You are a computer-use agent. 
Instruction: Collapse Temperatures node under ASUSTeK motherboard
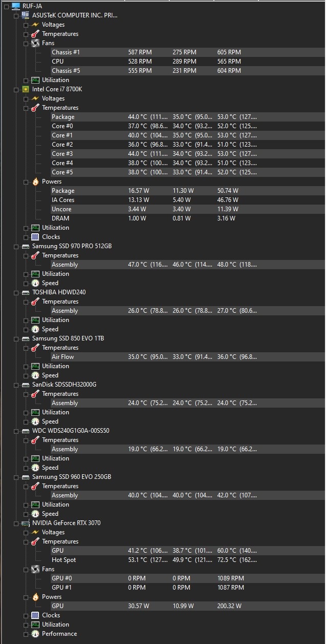pos(26,34)
